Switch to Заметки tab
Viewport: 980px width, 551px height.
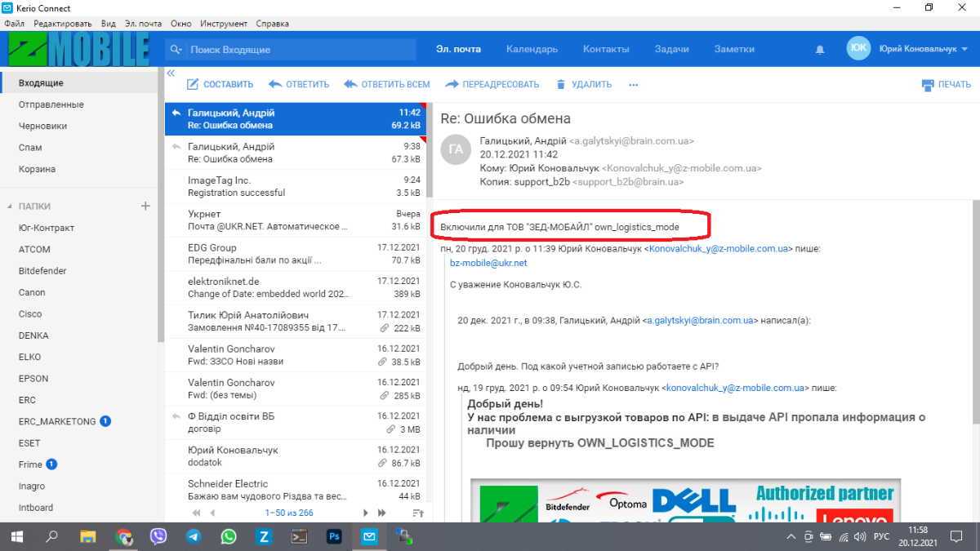click(734, 49)
